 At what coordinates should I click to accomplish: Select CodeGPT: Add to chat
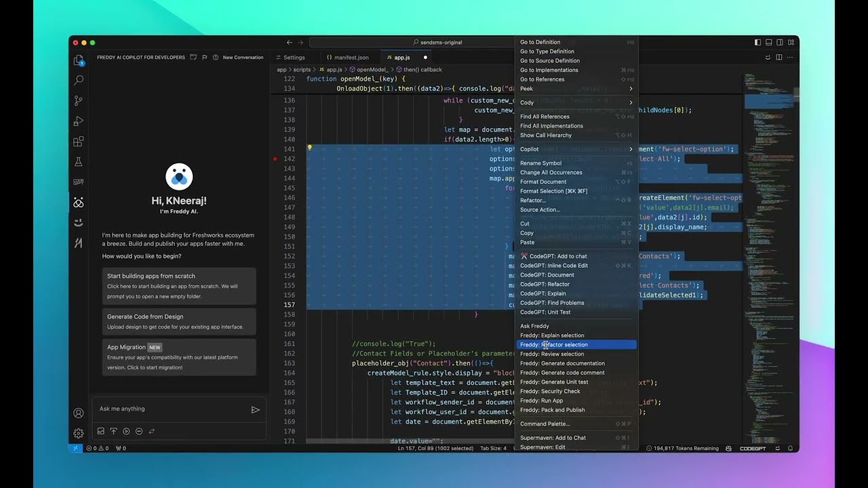(576, 256)
